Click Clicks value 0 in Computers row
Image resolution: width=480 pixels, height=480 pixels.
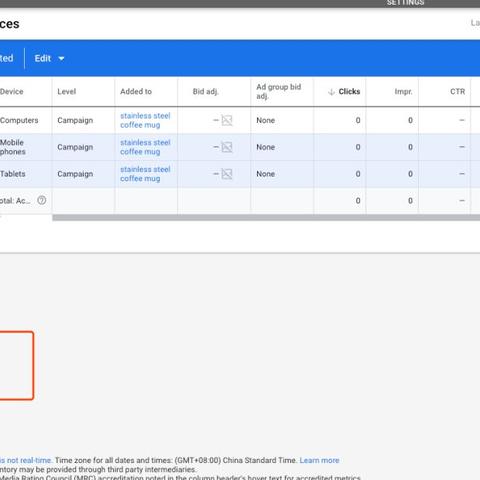[x=358, y=120]
